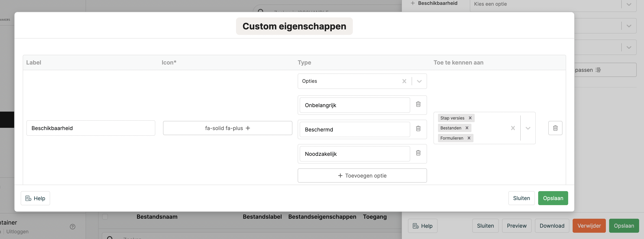Click the Toe te kennen aan header
644x239 pixels.
click(x=458, y=62)
